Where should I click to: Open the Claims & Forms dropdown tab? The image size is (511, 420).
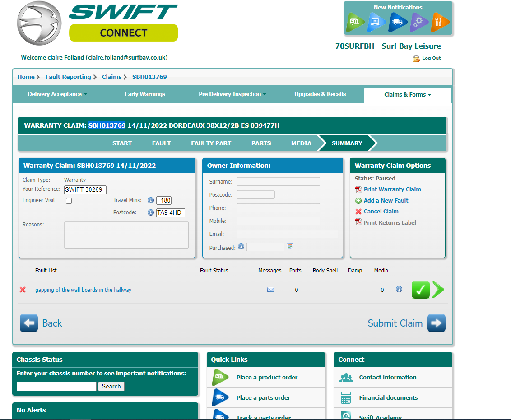click(408, 95)
